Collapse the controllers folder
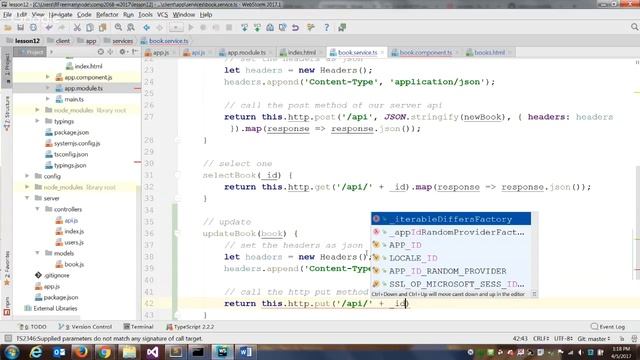The height and width of the screenshot is (360, 640). point(37,209)
